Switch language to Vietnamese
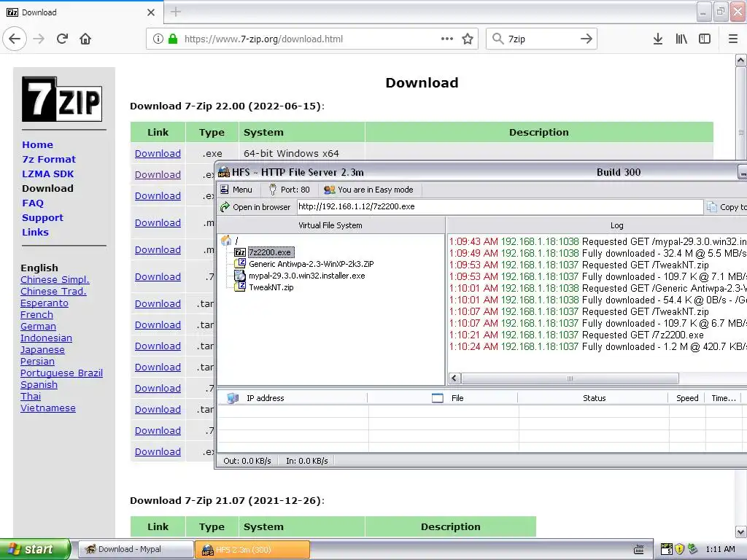The image size is (747, 560). coord(48,408)
